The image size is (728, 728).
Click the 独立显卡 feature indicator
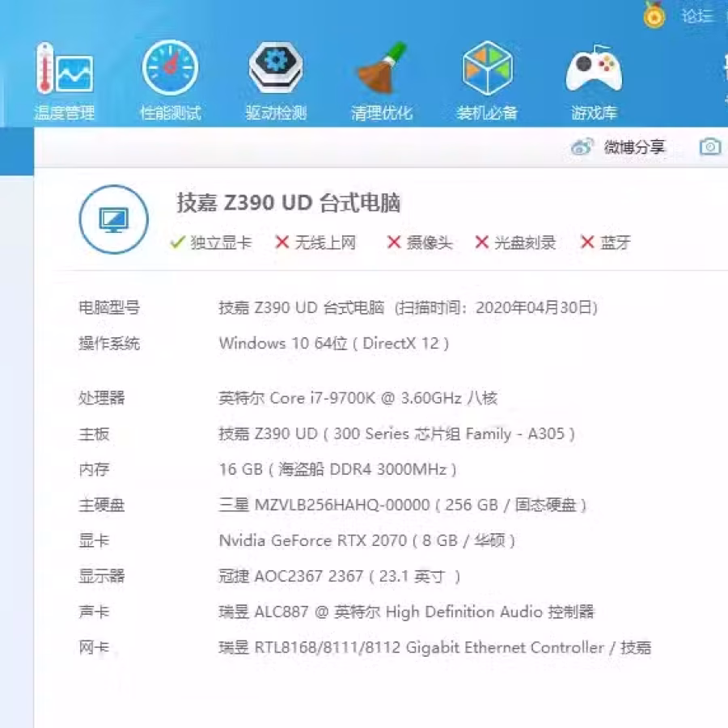point(211,243)
